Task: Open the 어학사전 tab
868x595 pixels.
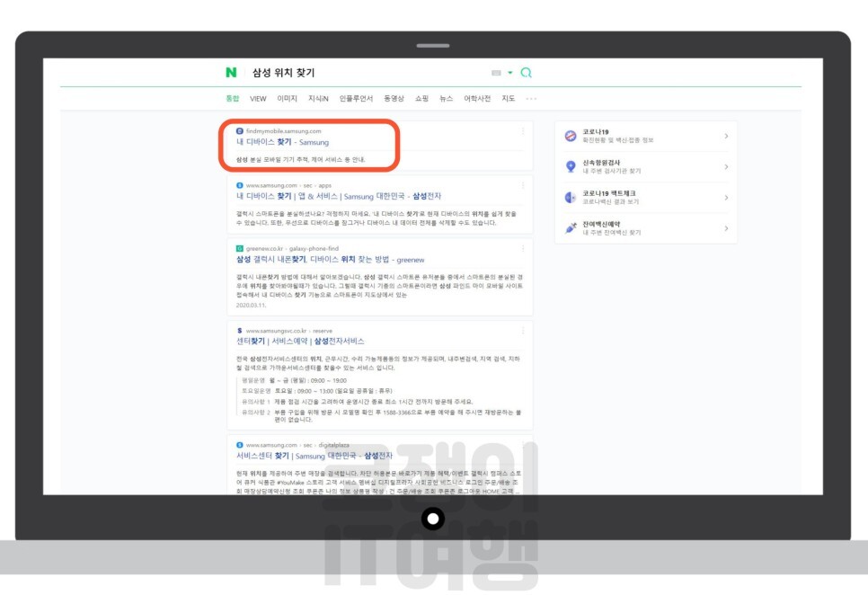Action: [477, 99]
